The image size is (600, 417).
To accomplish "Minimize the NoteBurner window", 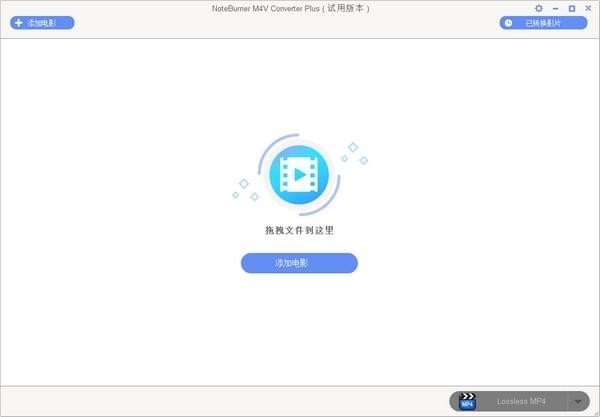I will pos(556,8).
